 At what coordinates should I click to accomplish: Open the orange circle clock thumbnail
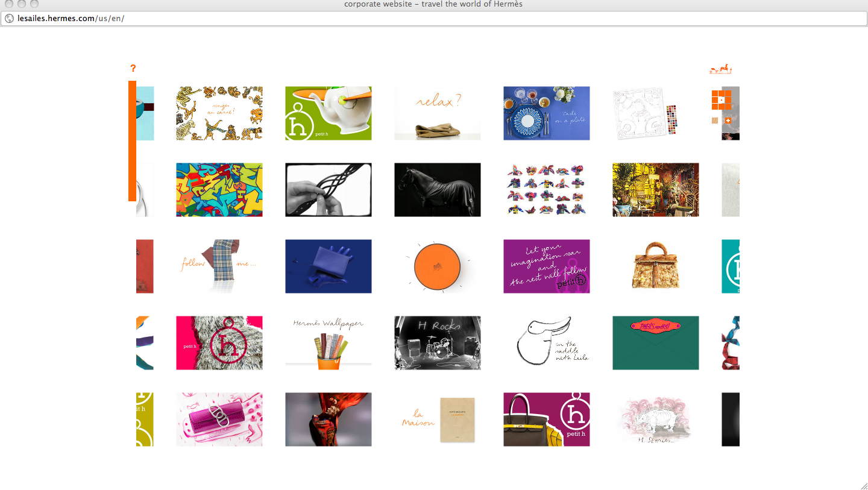438,266
